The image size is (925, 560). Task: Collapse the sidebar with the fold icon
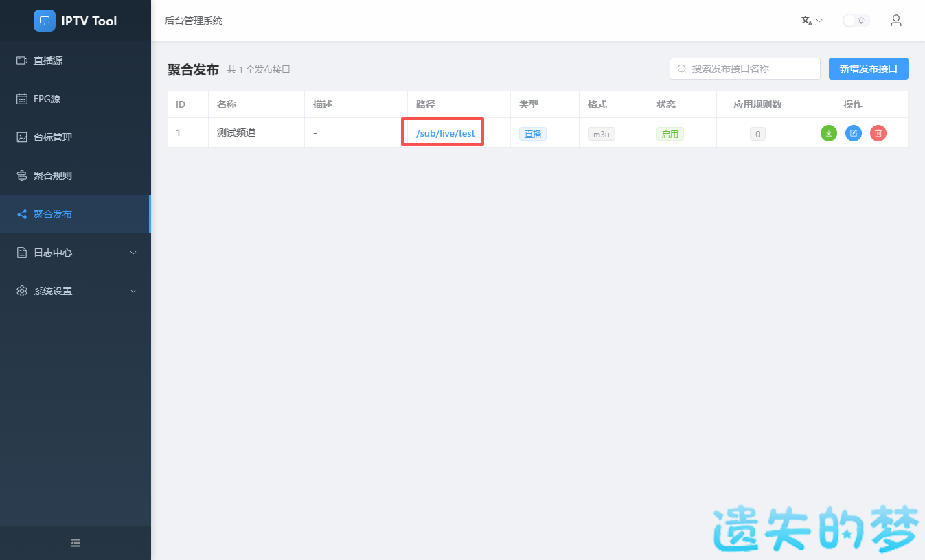tap(76, 543)
